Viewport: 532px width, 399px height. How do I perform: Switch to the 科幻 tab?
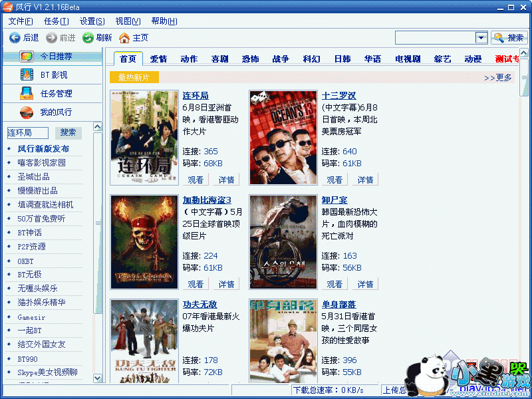[311, 59]
